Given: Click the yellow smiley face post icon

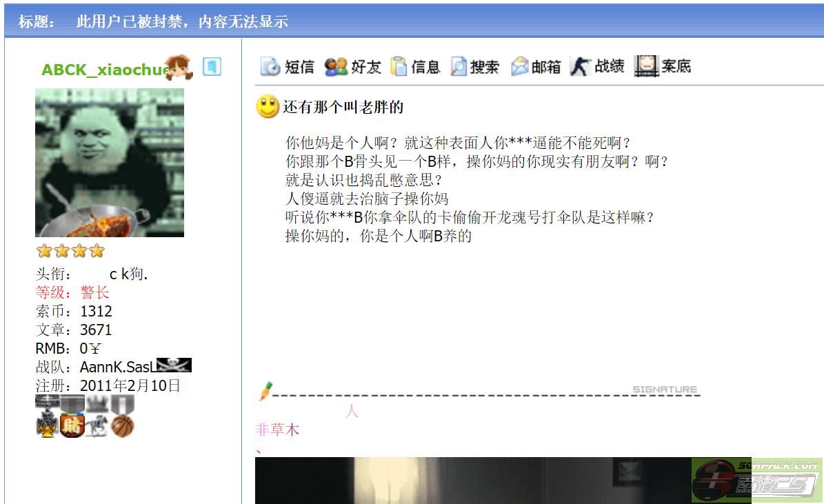Looking at the screenshot, I should (268, 107).
